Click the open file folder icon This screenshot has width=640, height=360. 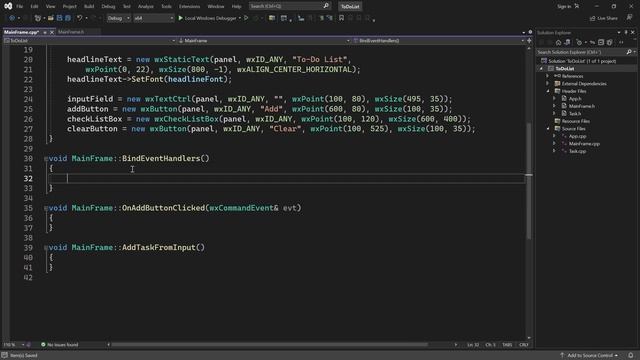[x=51, y=18]
